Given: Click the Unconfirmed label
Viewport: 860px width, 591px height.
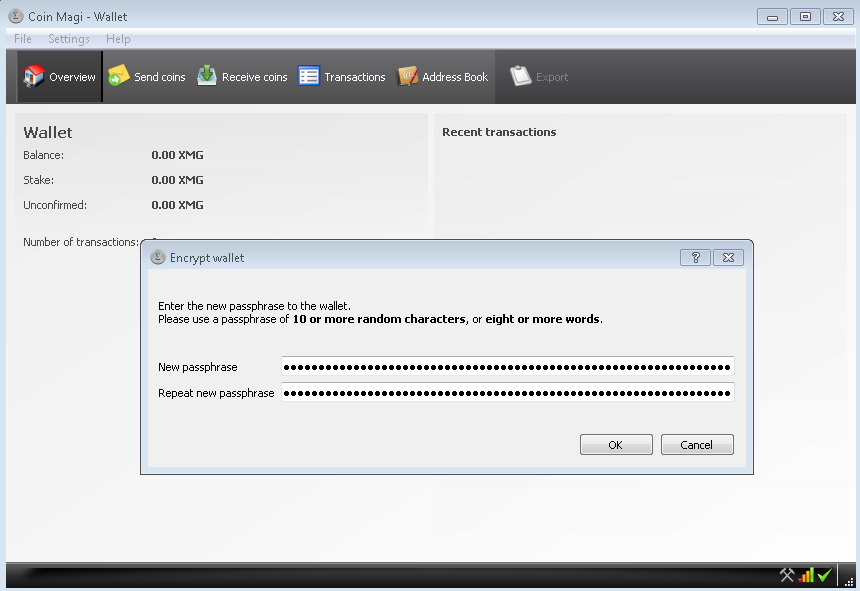Looking at the screenshot, I should pos(55,205).
